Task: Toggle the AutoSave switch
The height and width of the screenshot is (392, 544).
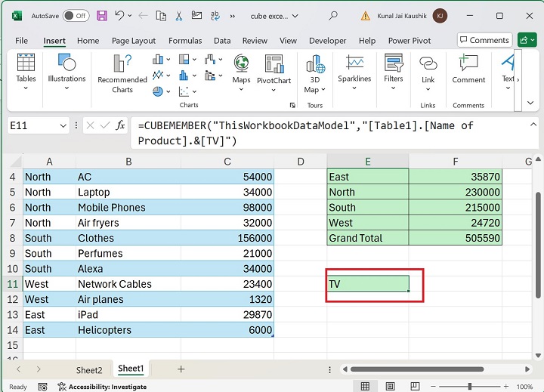Action: coord(75,15)
